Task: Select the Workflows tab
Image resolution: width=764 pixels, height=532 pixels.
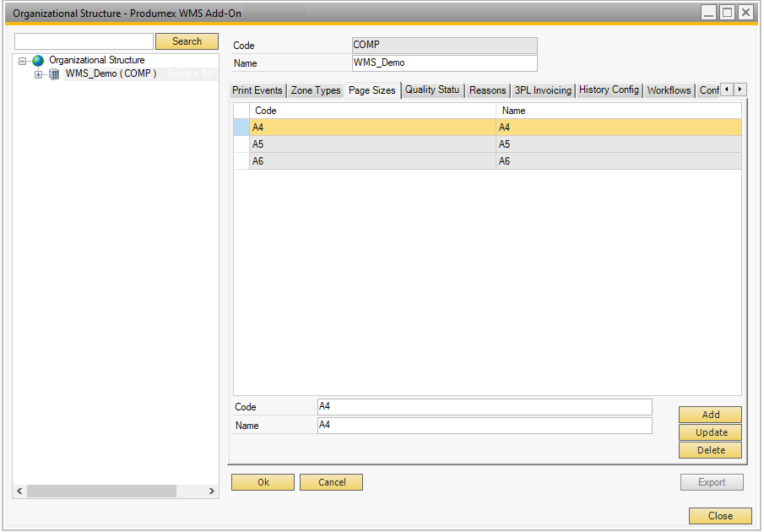Action: tap(669, 90)
